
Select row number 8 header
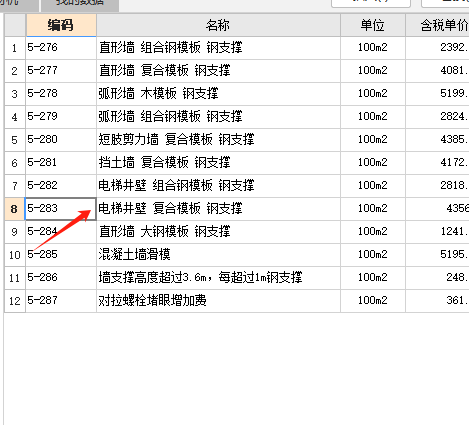click(15, 209)
